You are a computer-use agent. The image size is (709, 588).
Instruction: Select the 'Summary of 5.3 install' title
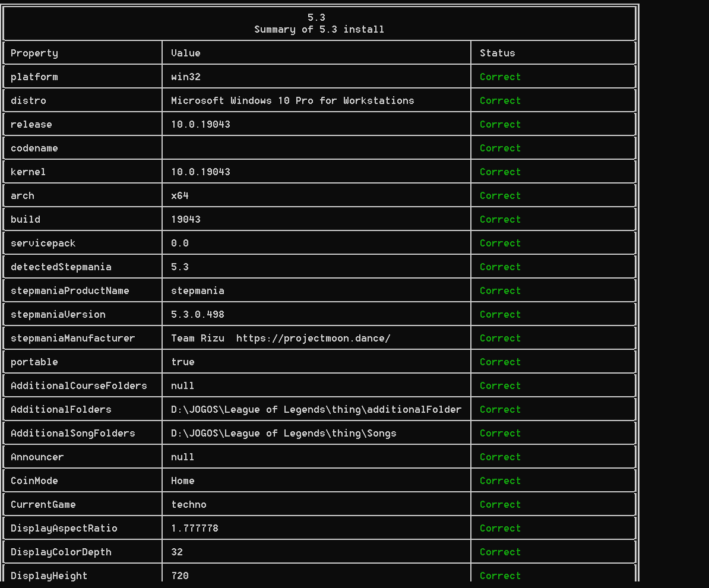pyautogui.click(x=319, y=30)
